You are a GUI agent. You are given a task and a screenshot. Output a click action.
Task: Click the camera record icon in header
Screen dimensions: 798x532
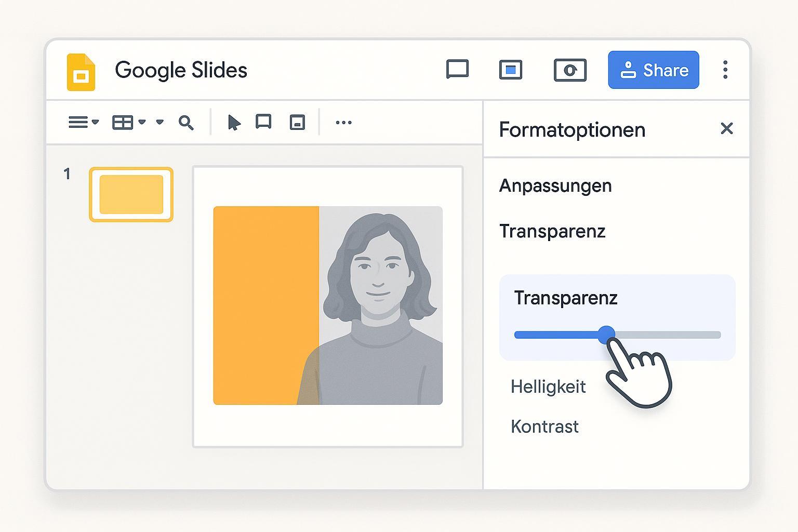click(570, 70)
